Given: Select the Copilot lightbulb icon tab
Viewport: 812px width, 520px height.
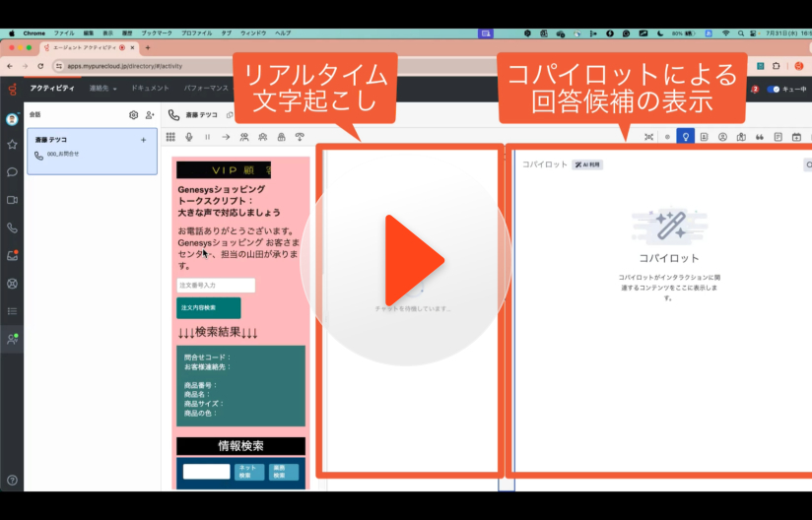Looking at the screenshot, I should (686, 137).
